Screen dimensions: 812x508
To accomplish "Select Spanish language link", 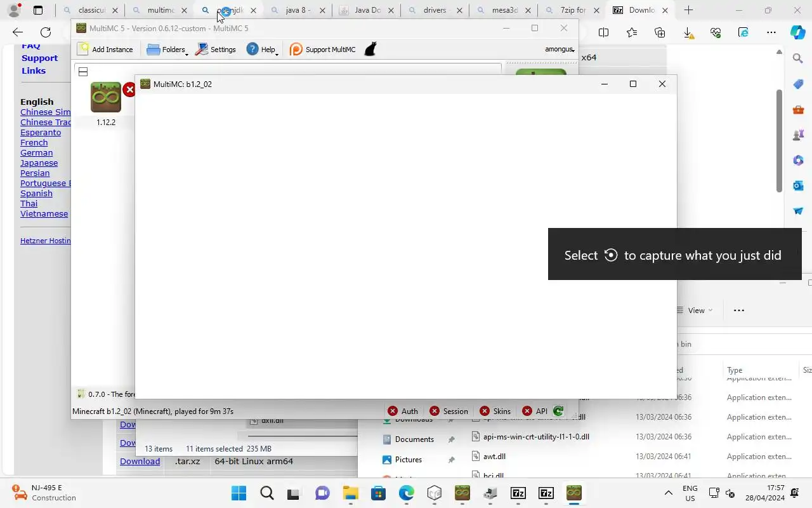I will [x=36, y=193].
